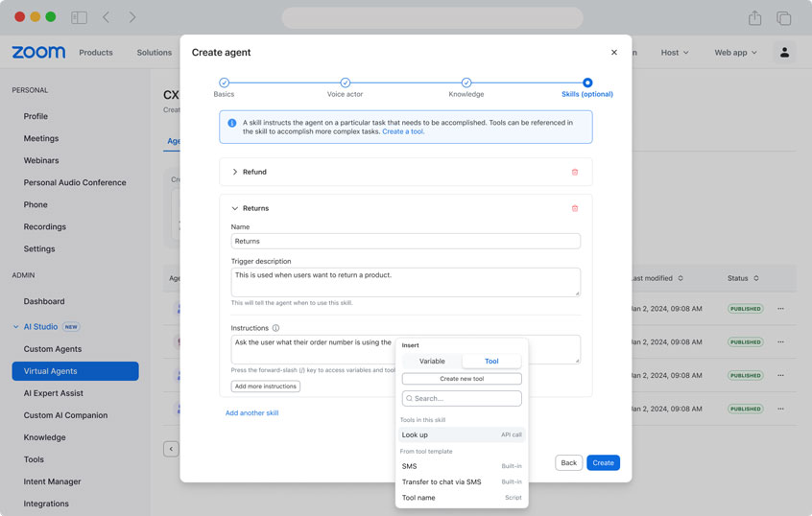Open the user profile avatar icon
Viewport: 812px width, 516px height.
tap(784, 53)
